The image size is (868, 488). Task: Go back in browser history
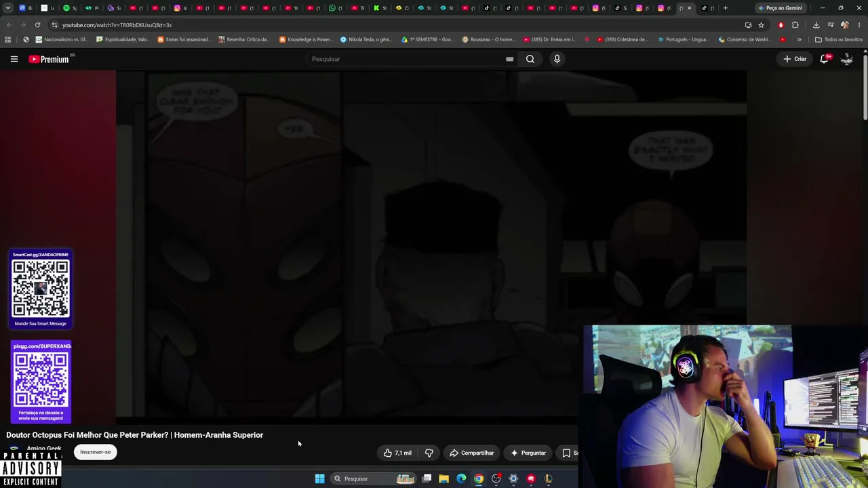9,25
